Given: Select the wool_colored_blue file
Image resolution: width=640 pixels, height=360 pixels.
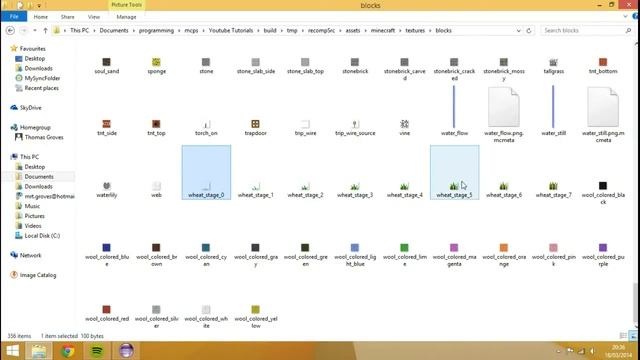Looking at the screenshot, I should pos(107,256).
